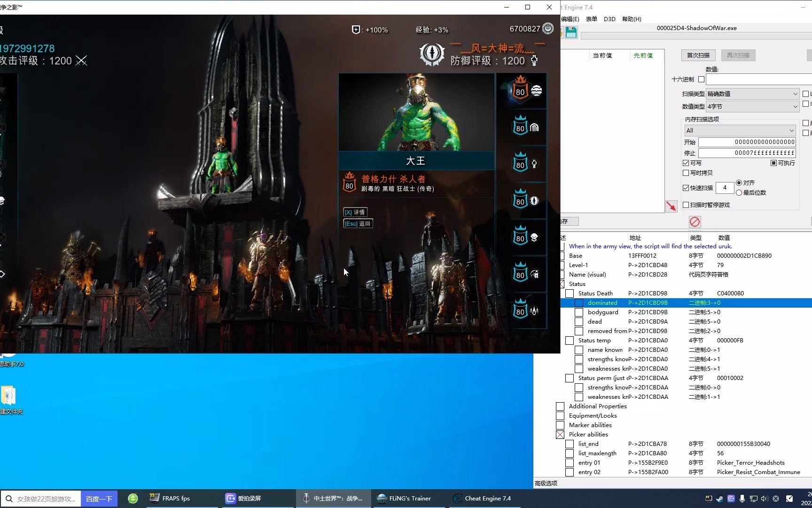Click the 首次扫描 first scan button
The height and width of the screenshot is (508, 812).
[698, 56]
